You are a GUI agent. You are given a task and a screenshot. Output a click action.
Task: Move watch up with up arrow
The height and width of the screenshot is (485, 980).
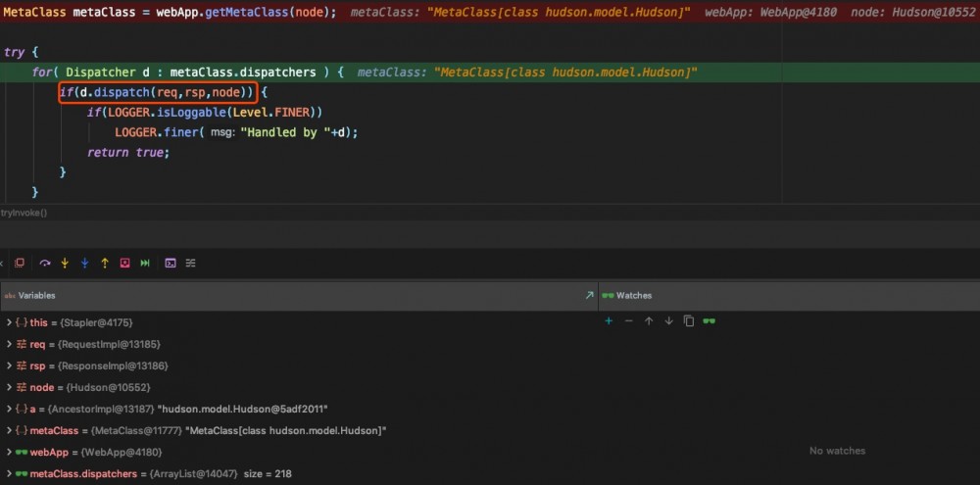(x=649, y=321)
